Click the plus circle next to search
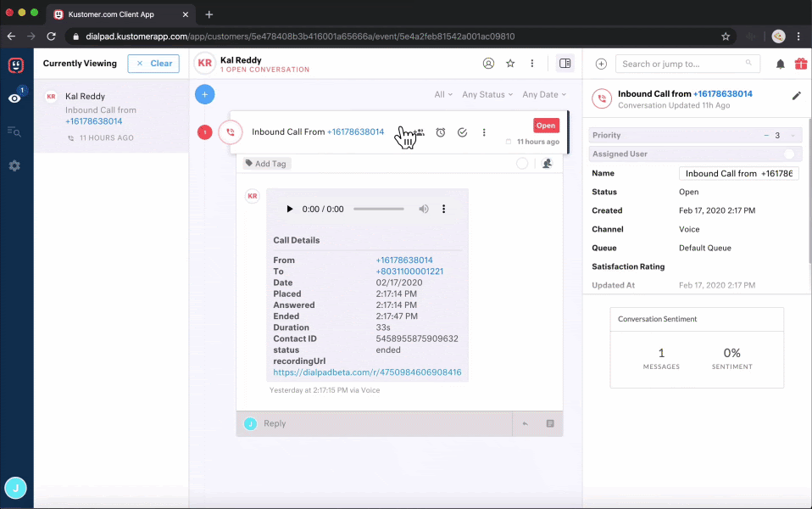The width and height of the screenshot is (812, 509). [601, 64]
